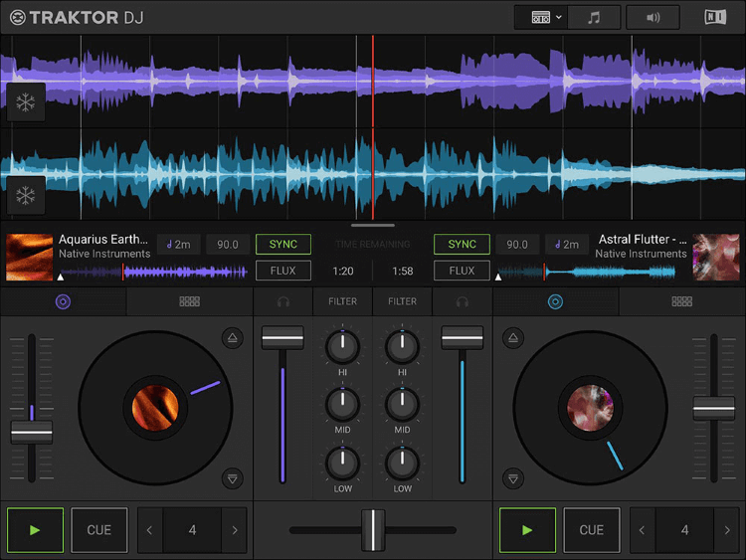Toggle right deck headphone cue
This screenshot has height=560, width=746.
pos(462,301)
